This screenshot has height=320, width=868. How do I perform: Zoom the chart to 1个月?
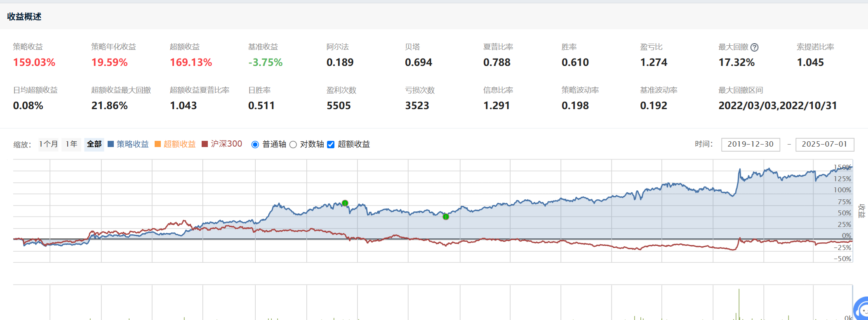(49, 144)
